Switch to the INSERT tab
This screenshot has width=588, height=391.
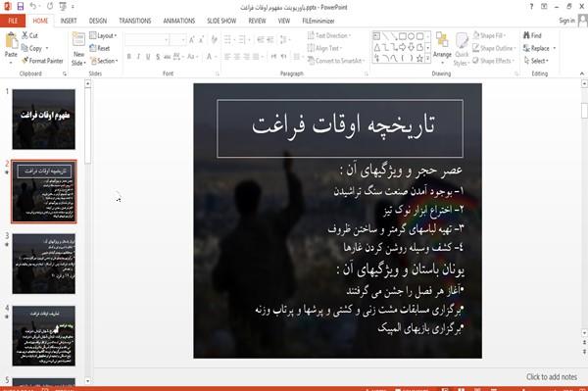[x=69, y=21]
